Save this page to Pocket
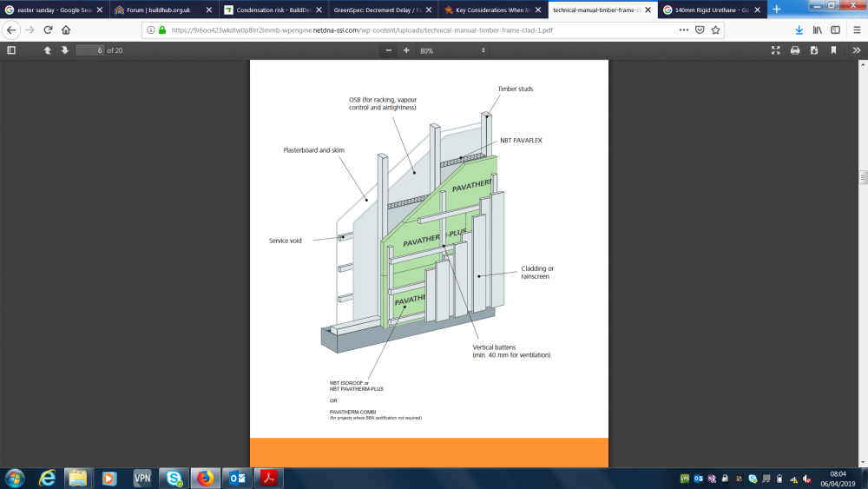868x489 pixels. (700, 30)
